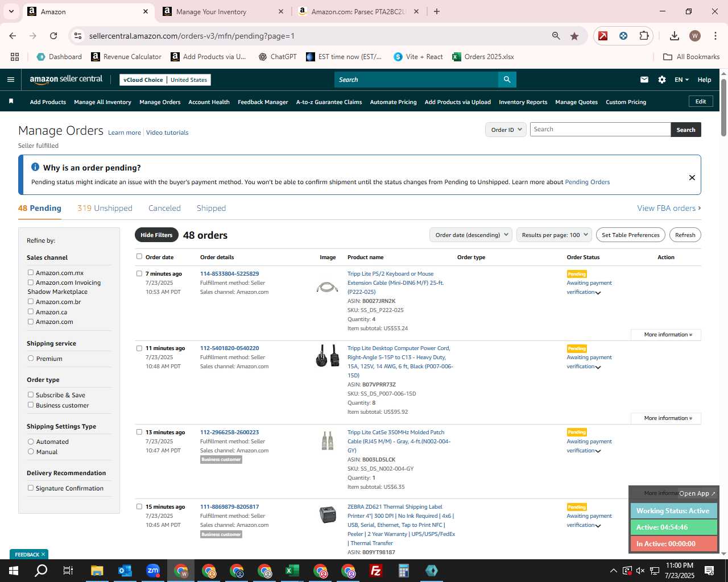Open Excel from the taskbar

[x=292, y=571]
